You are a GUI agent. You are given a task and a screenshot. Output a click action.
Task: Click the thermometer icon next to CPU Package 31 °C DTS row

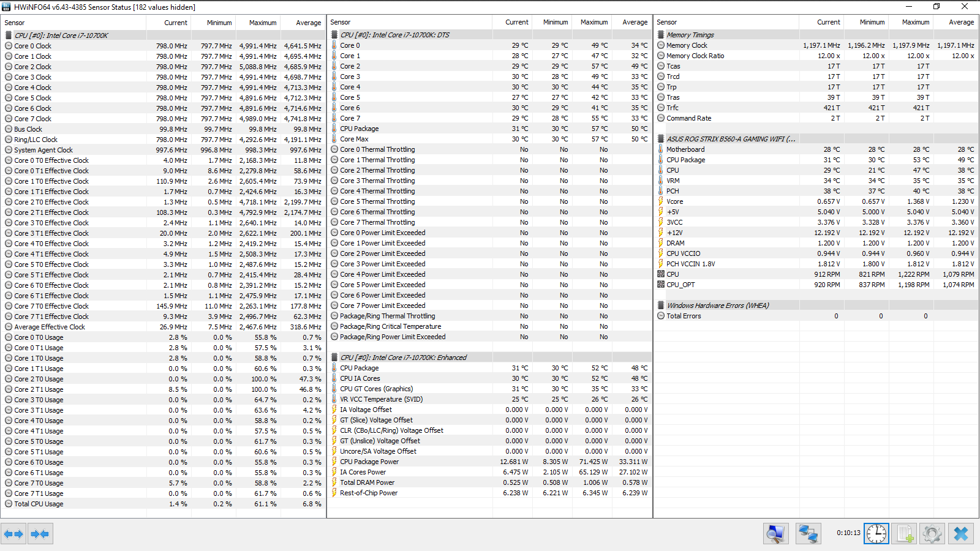334,129
